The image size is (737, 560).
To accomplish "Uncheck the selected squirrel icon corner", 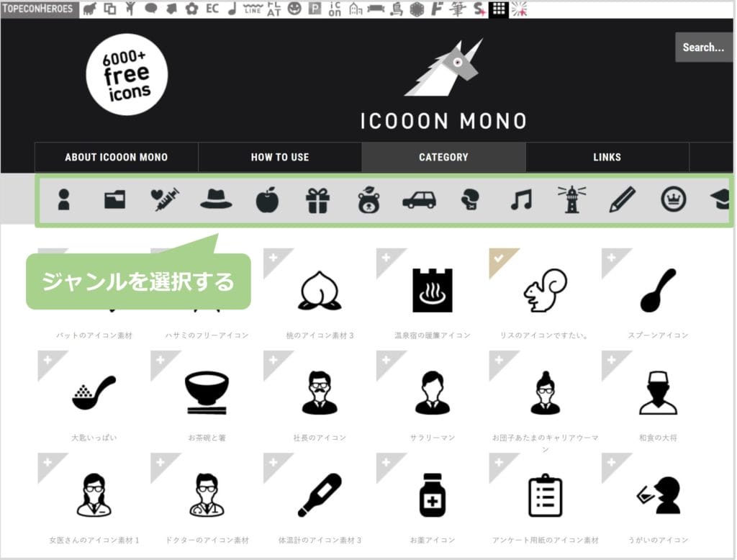I will tap(499, 258).
